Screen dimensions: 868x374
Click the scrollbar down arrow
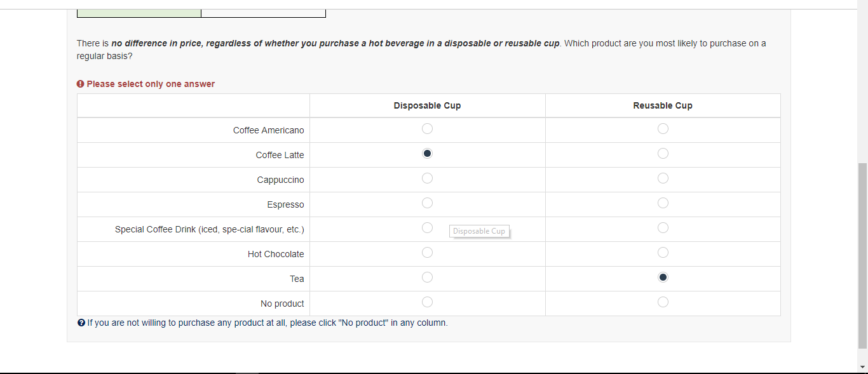click(862, 367)
